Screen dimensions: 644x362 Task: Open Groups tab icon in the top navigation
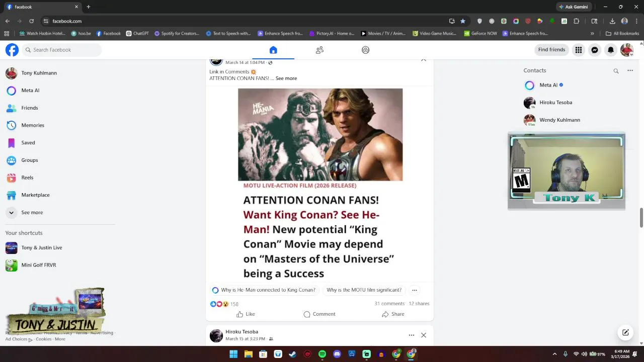coord(366,50)
